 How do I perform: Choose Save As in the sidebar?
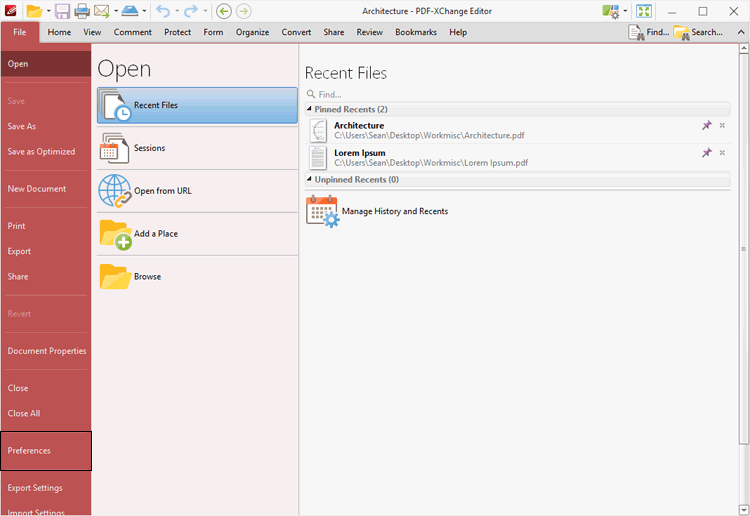pyautogui.click(x=46, y=126)
